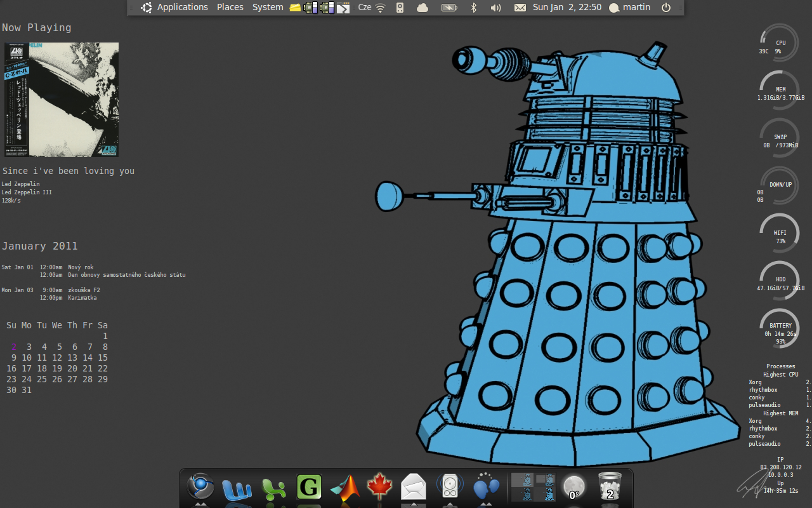Screen dimensions: 812x508
Task: Click the DOWN/UP network ring gauge
Action: (x=780, y=185)
